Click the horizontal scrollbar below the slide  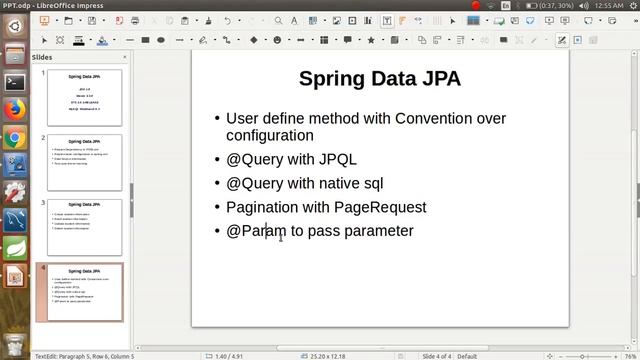[x=382, y=348]
